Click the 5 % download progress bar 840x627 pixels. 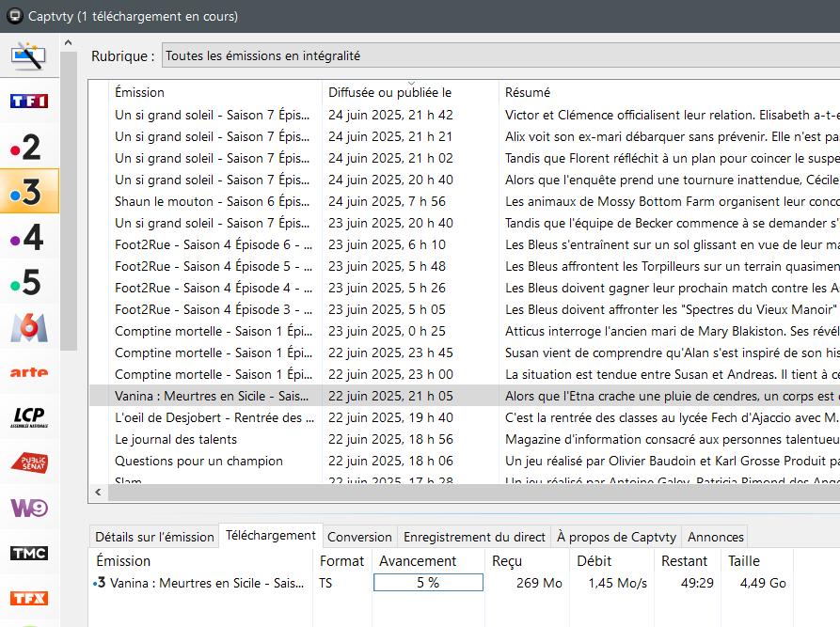tap(428, 583)
